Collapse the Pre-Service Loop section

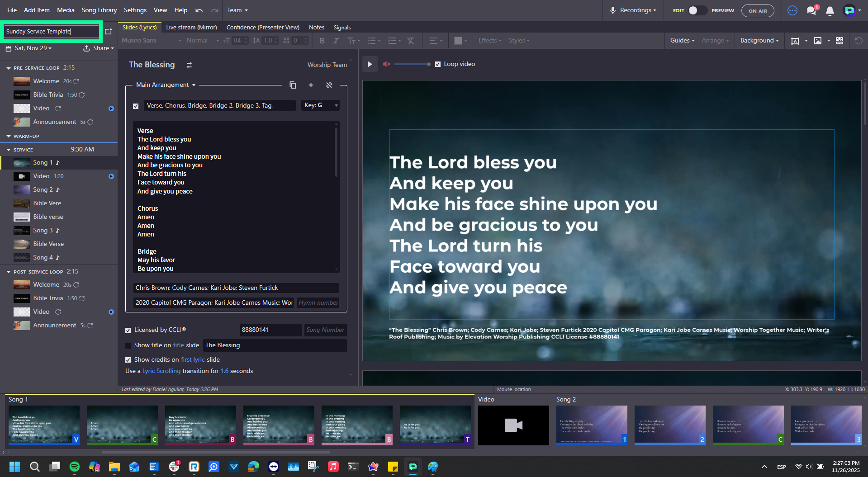tap(9, 68)
